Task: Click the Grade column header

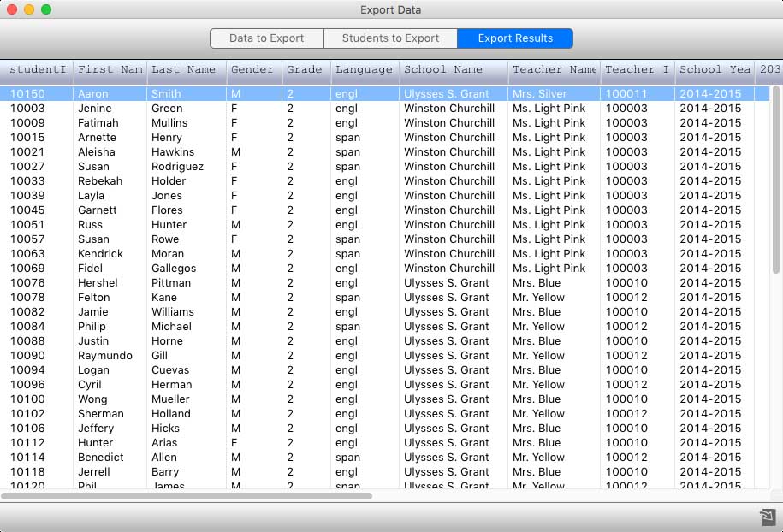Action: pyautogui.click(x=306, y=70)
